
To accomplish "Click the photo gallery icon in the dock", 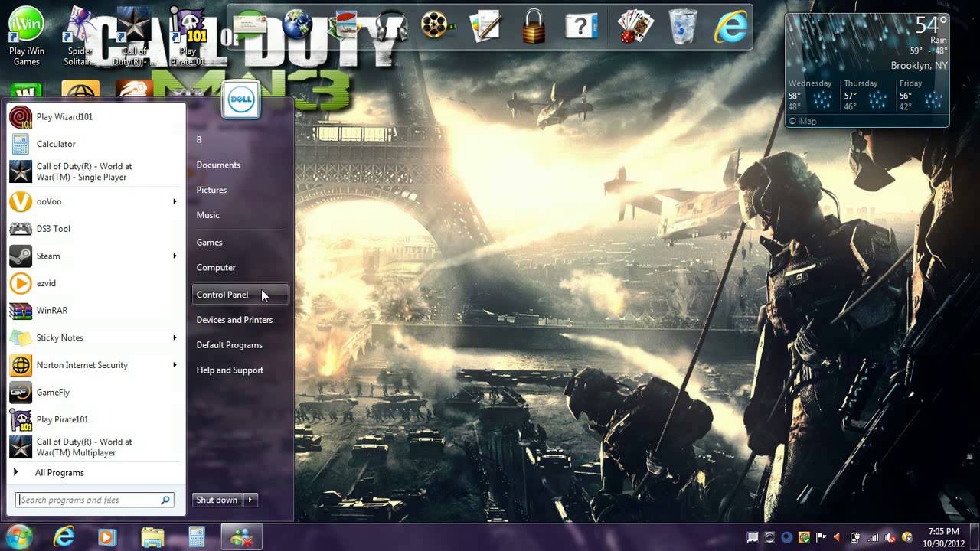I will coord(343,28).
